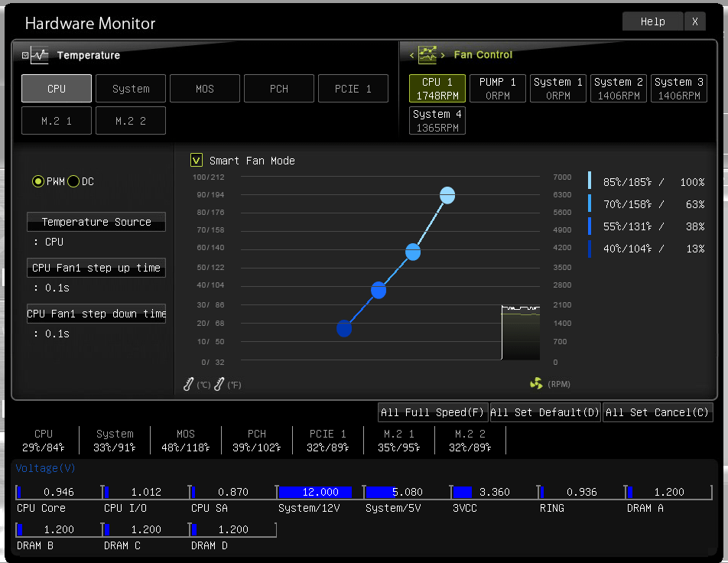Choose the System 4 fan

pos(437,121)
